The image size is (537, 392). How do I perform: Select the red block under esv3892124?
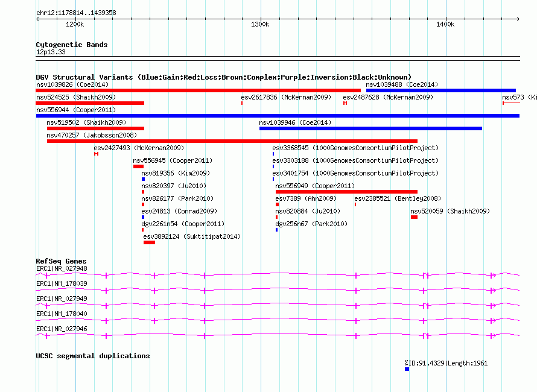coord(149,242)
